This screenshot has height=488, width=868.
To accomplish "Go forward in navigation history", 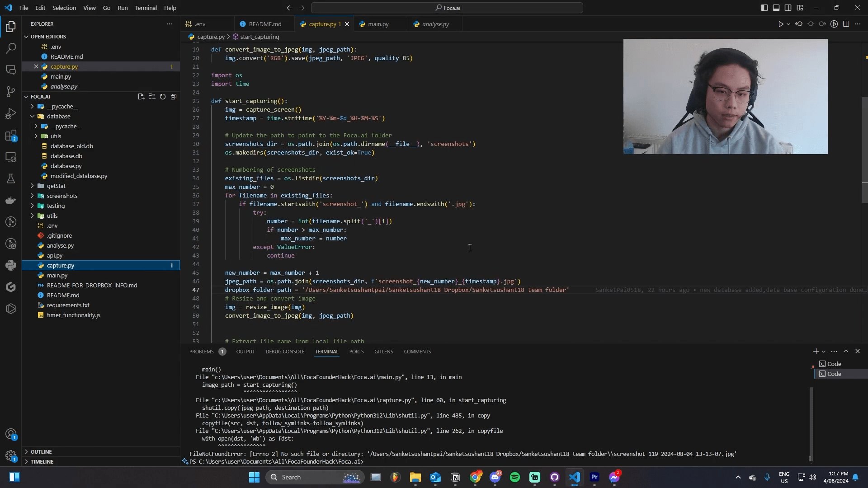I will [302, 8].
